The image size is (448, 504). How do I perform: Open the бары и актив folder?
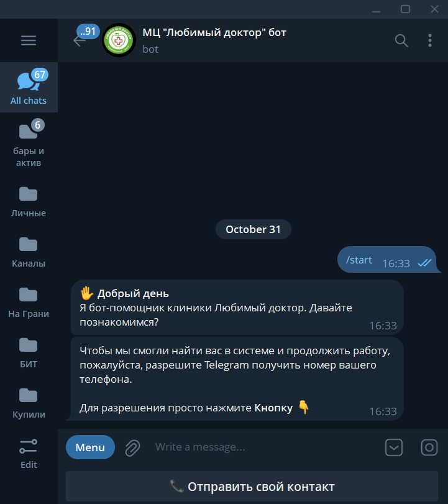coord(29,144)
